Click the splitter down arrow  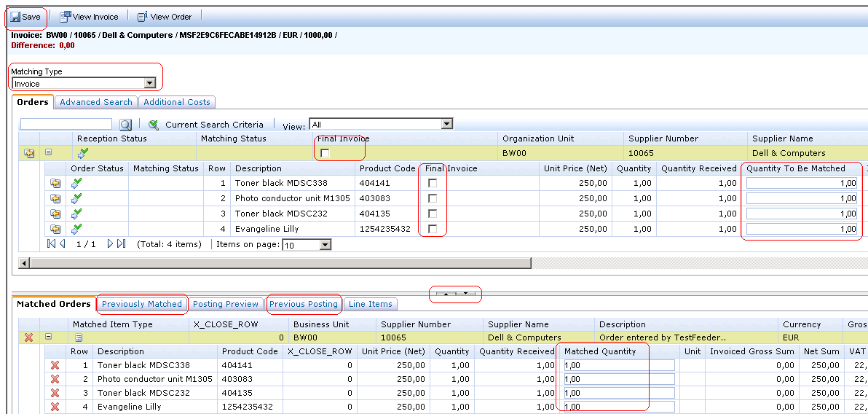465,294
